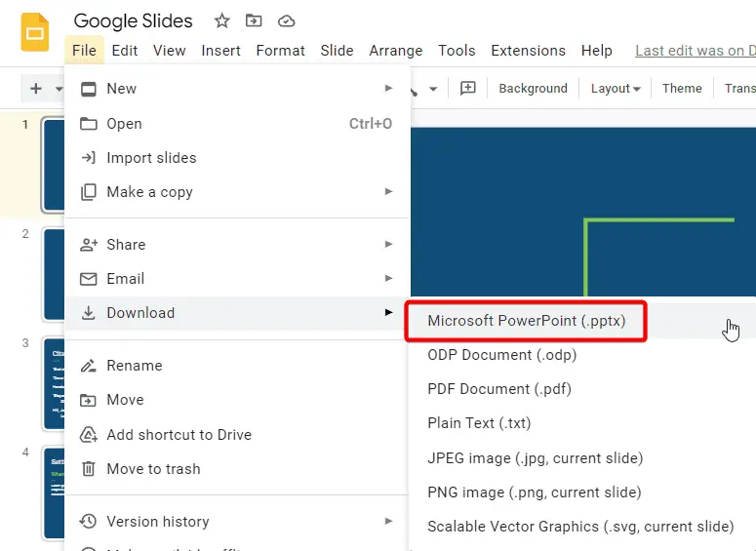Click the Theme toolbar button
This screenshot has width=756, height=551.
[x=682, y=88]
